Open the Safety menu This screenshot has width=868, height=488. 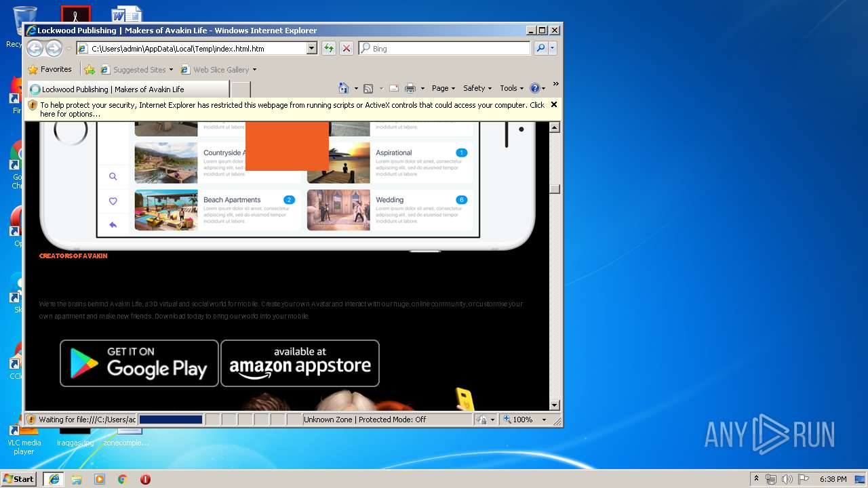[477, 88]
